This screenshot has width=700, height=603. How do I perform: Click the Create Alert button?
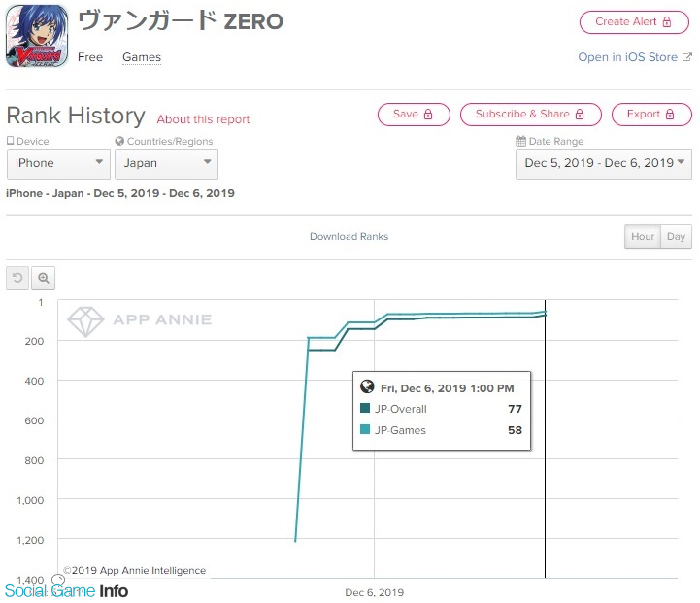tap(634, 22)
